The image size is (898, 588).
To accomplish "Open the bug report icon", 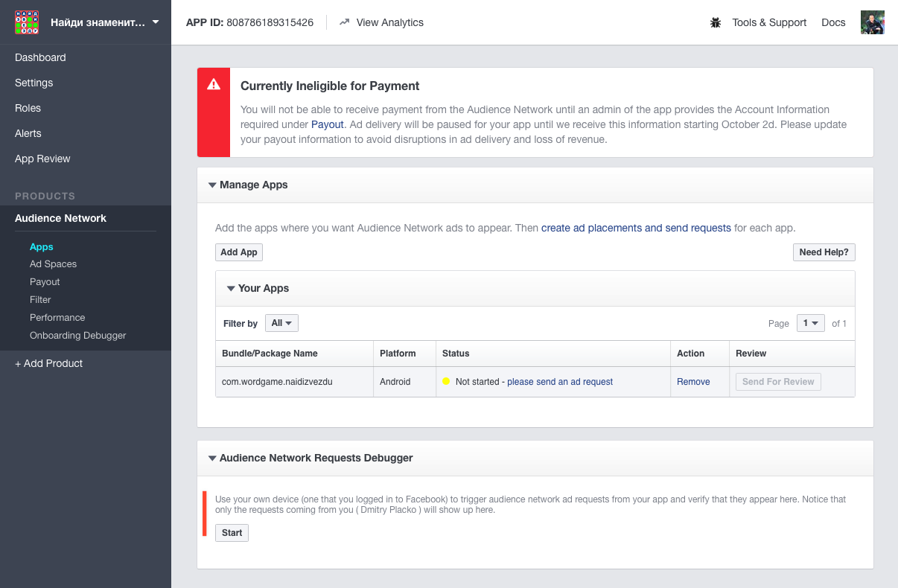I will pyautogui.click(x=716, y=22).
